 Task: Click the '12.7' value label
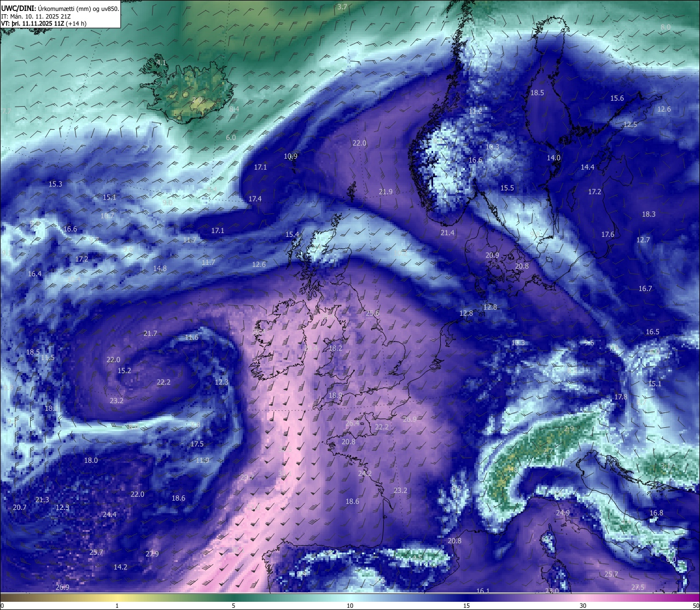pos(643,240)
